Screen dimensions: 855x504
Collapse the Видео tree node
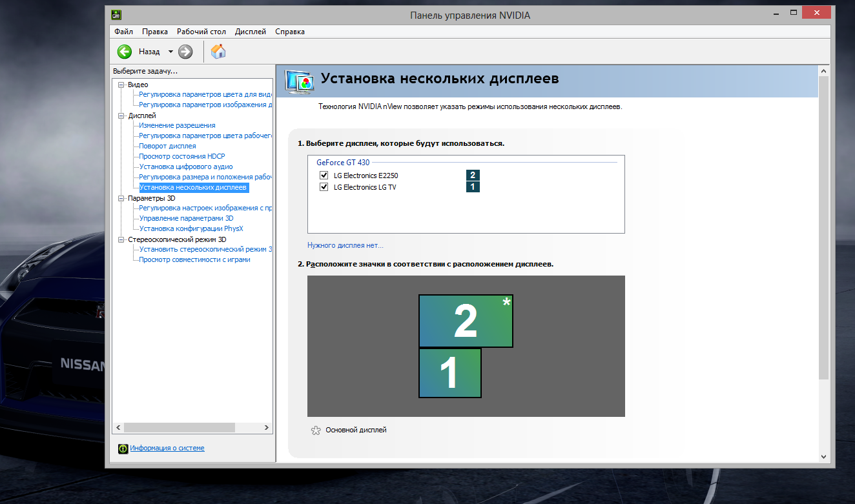click(121, 85)
